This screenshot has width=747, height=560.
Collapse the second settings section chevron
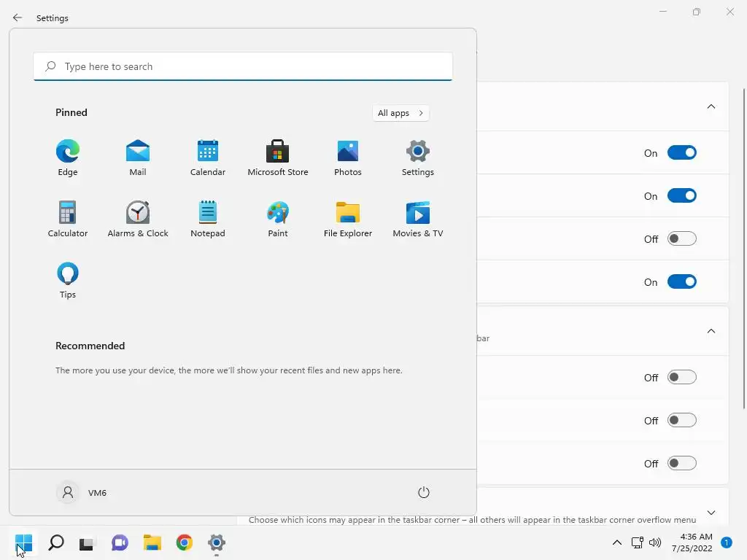click(x=711, y=331)
